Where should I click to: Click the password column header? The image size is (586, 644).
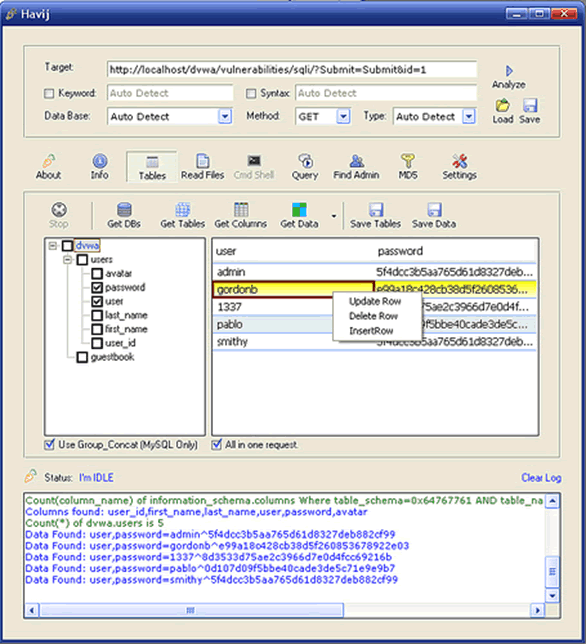pyautogui.click(x=456, y=251)
